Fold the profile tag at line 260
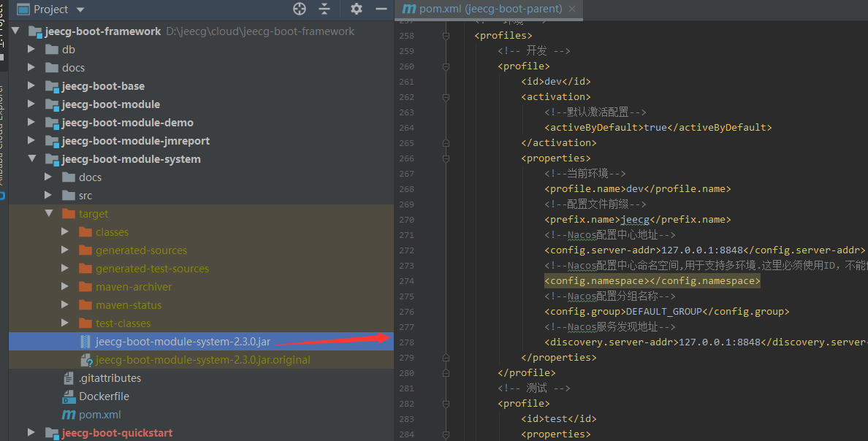Screen dimensions: 868x441 tap(446, 66)
